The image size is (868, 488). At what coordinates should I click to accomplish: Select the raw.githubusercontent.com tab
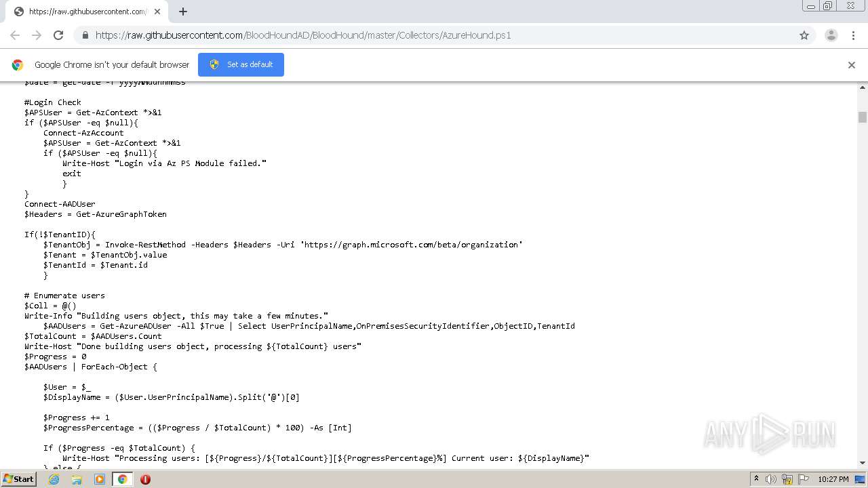tap(87, 12)
